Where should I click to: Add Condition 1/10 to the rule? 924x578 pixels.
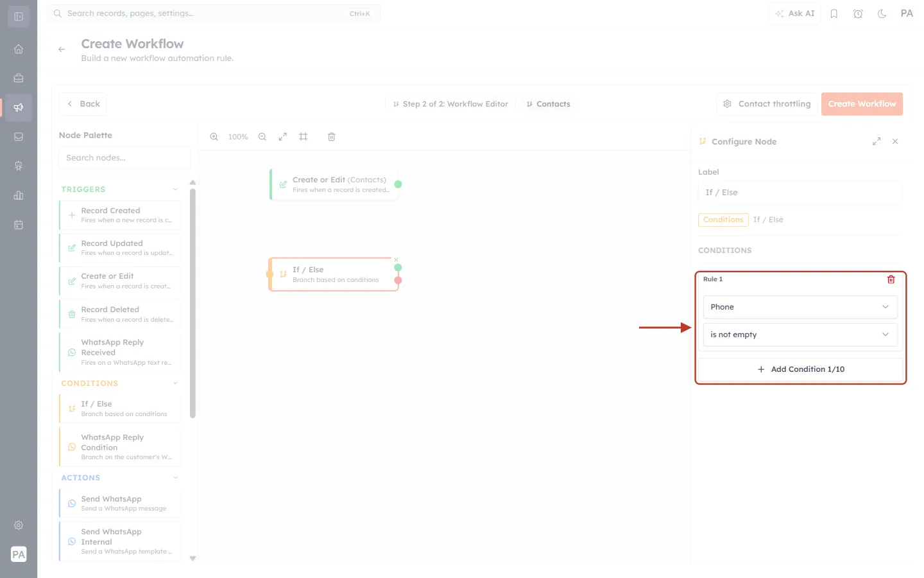(800, 369)
